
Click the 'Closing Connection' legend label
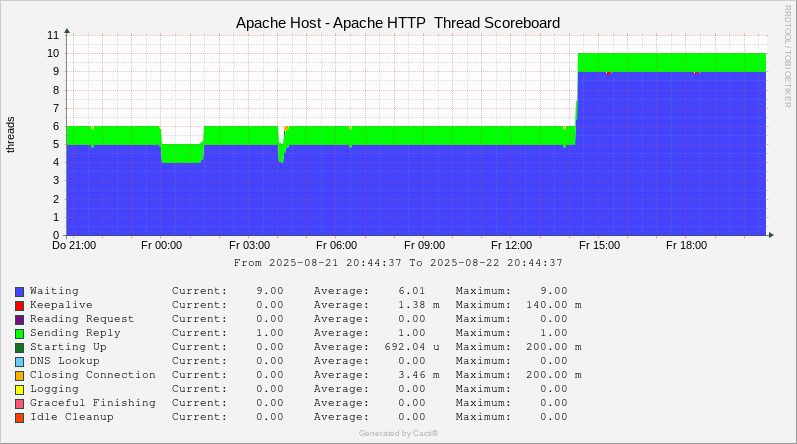(x=93, y=375)
